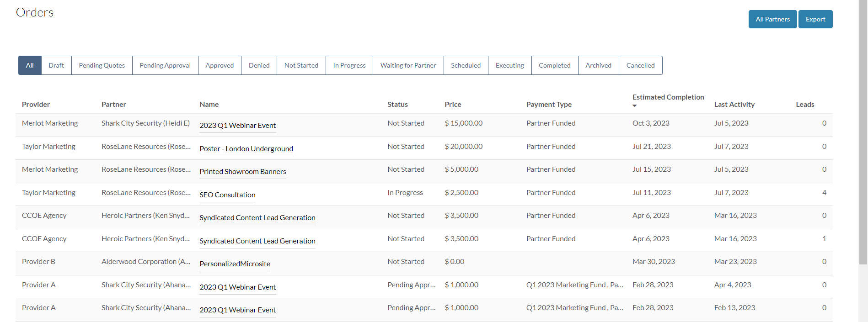View the Completed orders tab
This screenshot has height=322, width=868.
(x=555, y=65)
